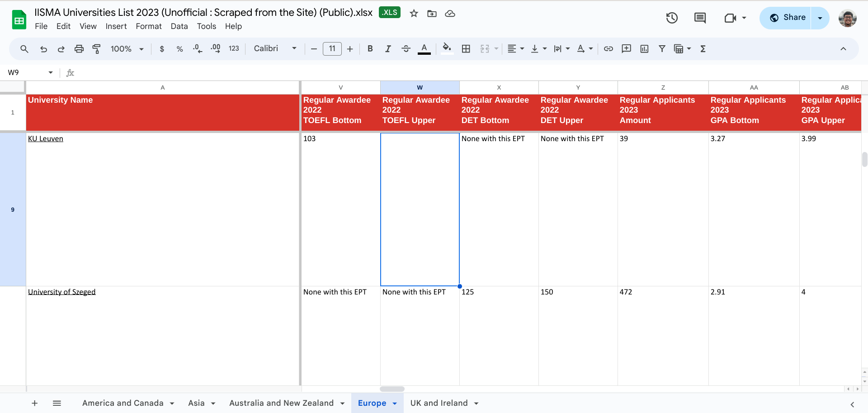Switch to the Asia sheet
Screen dimensions: 868x413
click(x=197, y=403)
